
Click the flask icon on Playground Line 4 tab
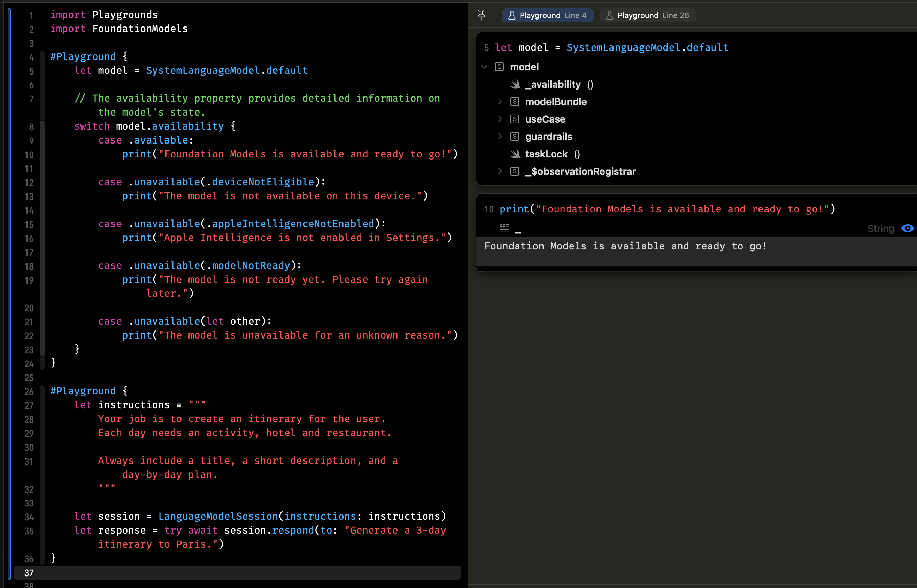(x=511, y=15)
